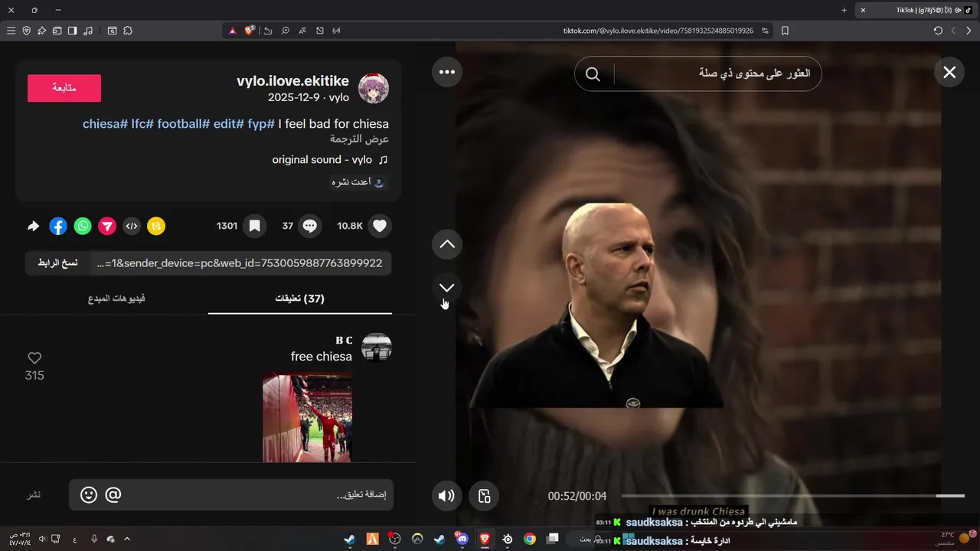Bookmark this page in address bar

tap(785, 31)
